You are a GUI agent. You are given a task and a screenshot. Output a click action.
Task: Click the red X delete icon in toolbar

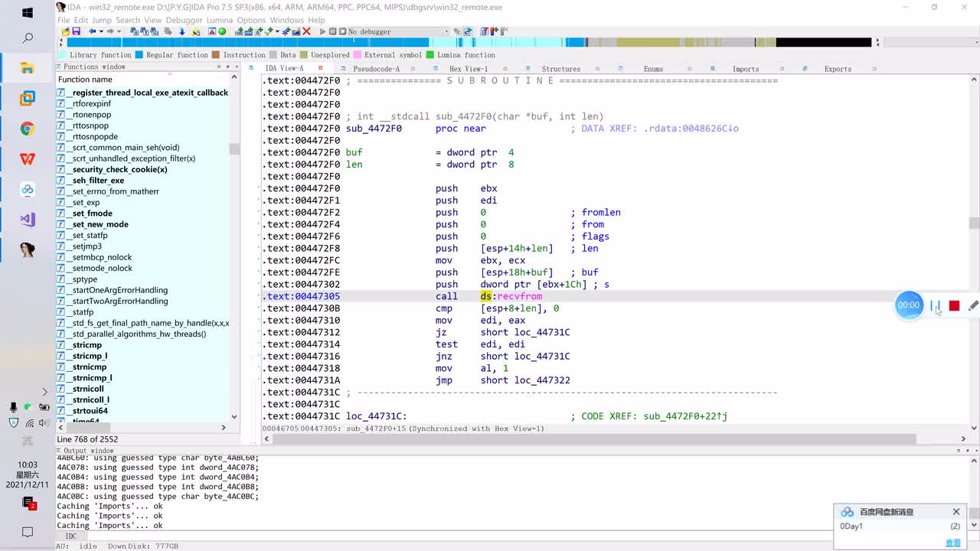pos(306,31)
